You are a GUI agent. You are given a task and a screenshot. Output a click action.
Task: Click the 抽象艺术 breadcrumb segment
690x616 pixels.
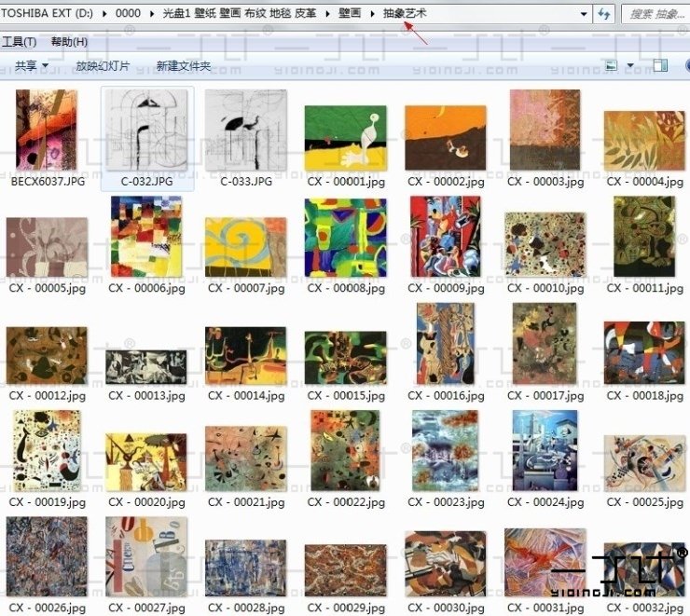(405, 13)
